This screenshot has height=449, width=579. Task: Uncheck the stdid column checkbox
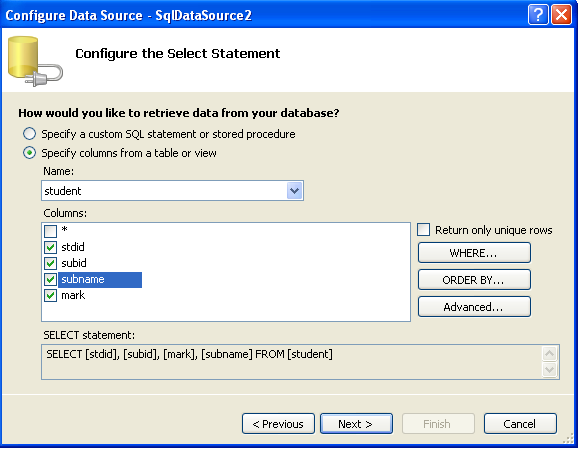pos(50,247)
